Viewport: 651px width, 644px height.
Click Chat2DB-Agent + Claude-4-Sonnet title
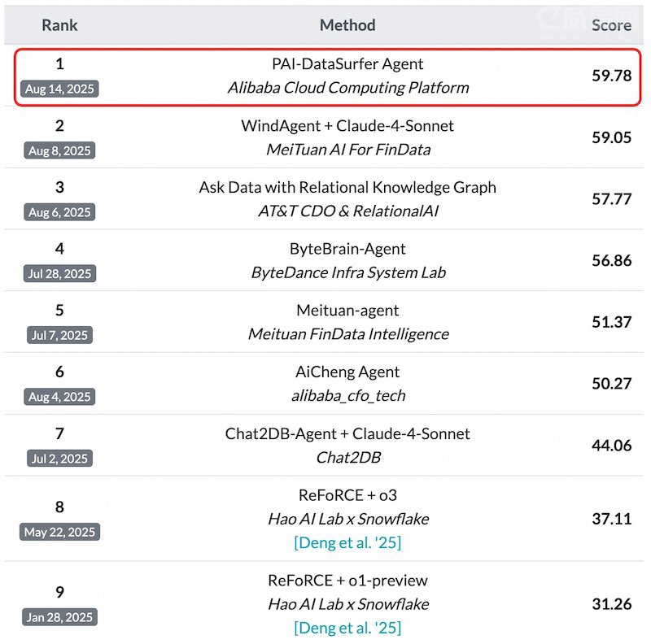click(347, 433)
